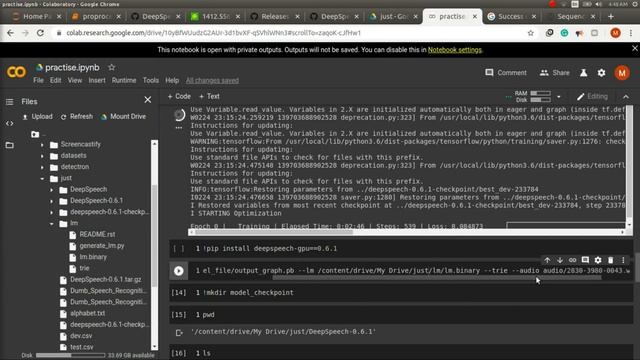Expand the datasets folder
The height and width of the screenshot is (360, 640).
coord(42,156)
